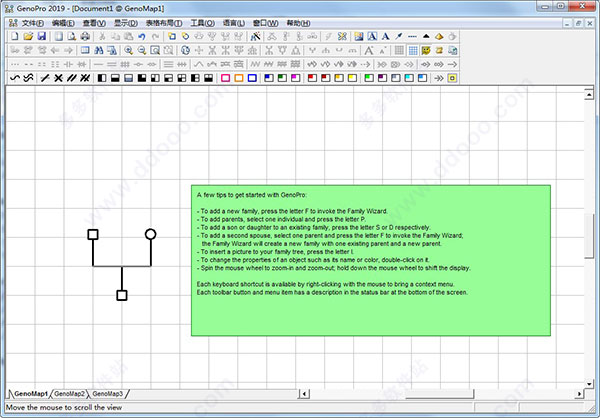600x418 pixels.
Task: Select the green getting-started tips note
Action: pyautogui.click(x=371, y=261)
